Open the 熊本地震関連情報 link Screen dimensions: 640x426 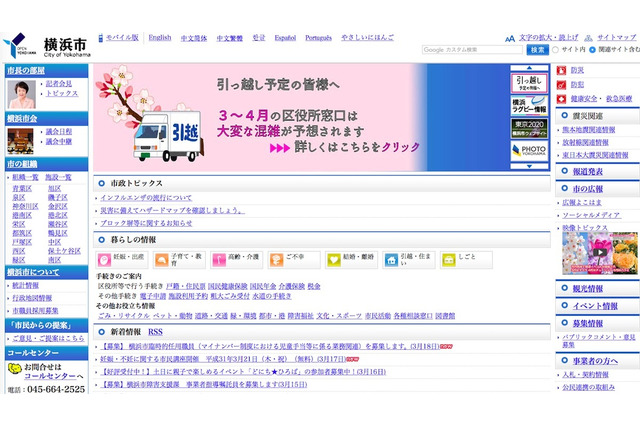[x=589, y=130]
